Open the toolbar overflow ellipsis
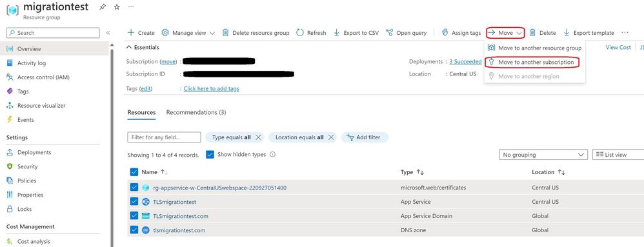Image resolution: width=644 pixels, height=247 pixels. tap(625, 33)
